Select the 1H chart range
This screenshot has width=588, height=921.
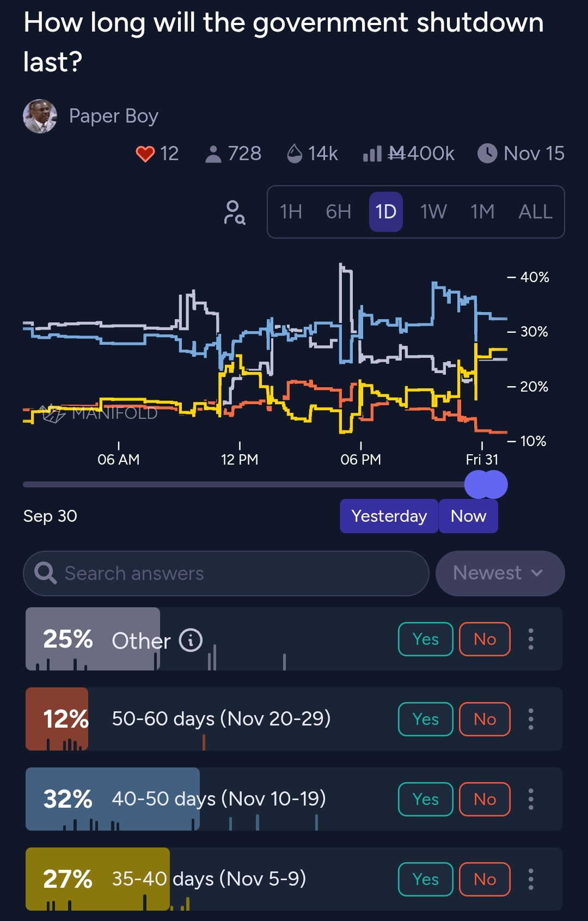[x=291, y=212]
